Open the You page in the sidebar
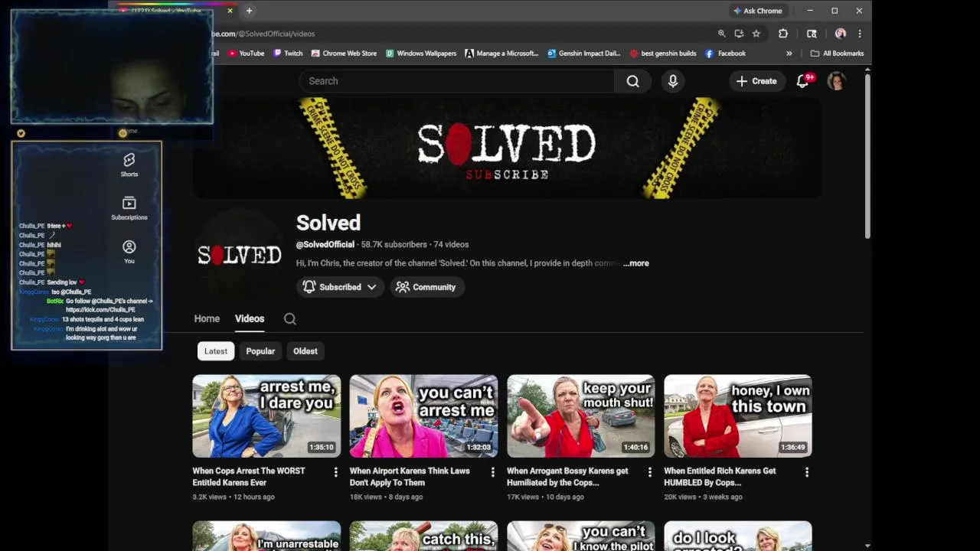 click(129, 252)
